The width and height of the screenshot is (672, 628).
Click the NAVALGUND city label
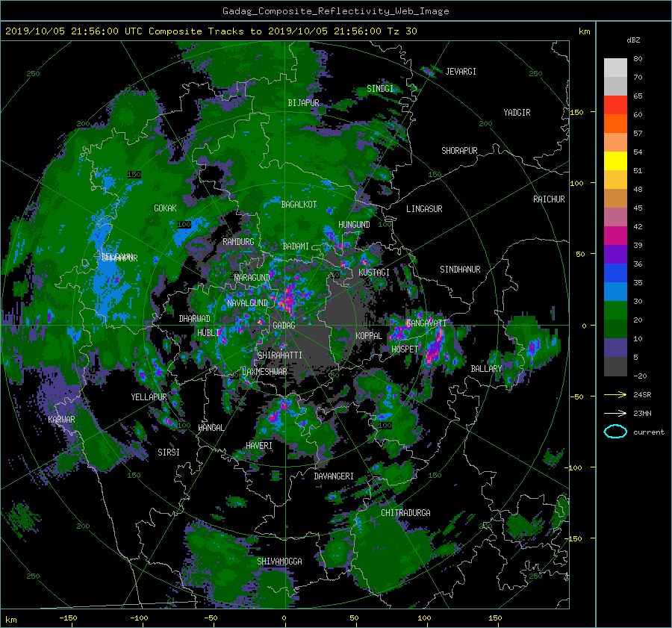[x=247, y=303]
